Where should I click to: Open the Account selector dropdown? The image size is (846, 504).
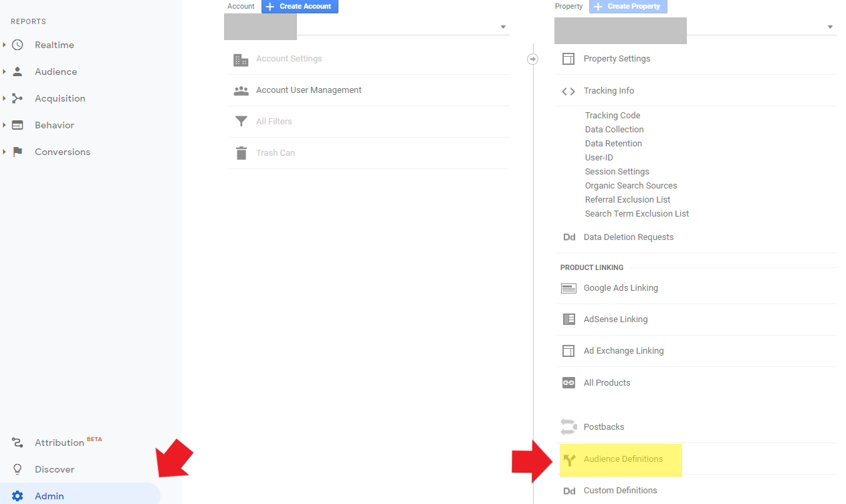tap(503, 27)
